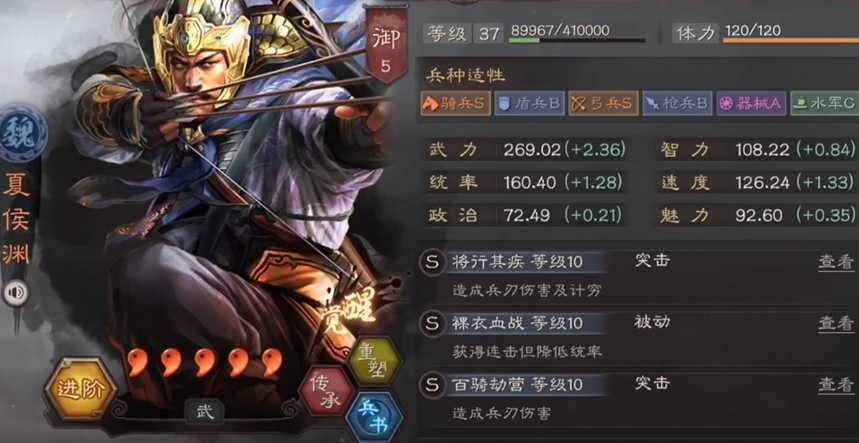Select the 器械A troop type tag
This screenshot has width=859, height=443.
coord(751,103)
